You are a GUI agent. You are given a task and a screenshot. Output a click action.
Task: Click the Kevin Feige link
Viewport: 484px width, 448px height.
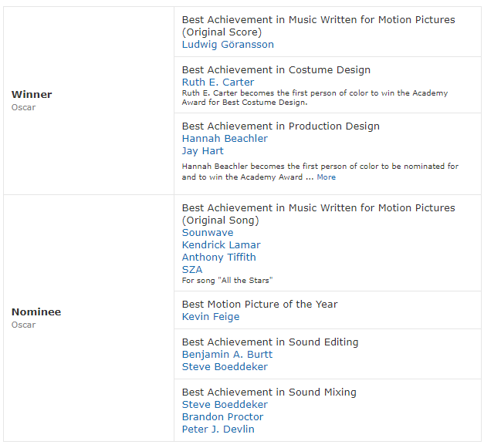coord(211,317)
